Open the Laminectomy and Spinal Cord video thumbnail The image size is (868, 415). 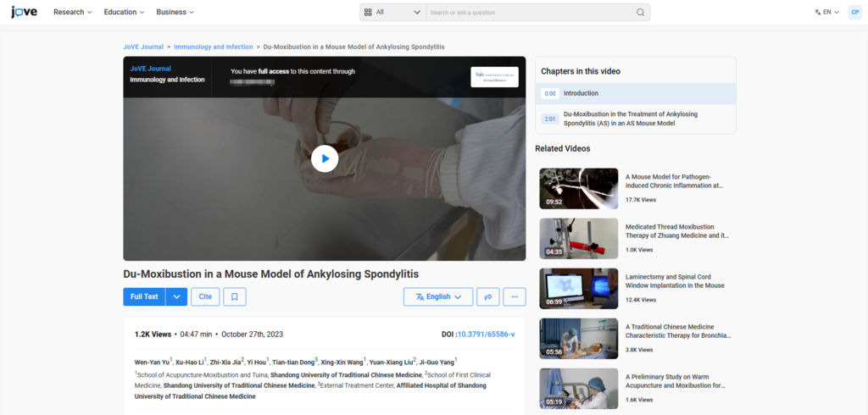(x=578, y=289)
